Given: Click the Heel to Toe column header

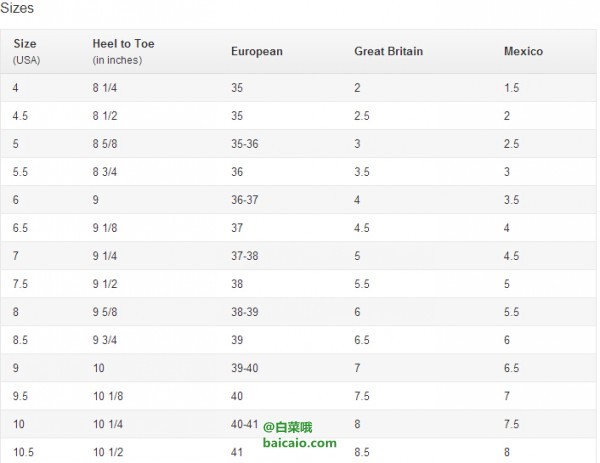Looking at the screenshot, I should pos(123,51).
